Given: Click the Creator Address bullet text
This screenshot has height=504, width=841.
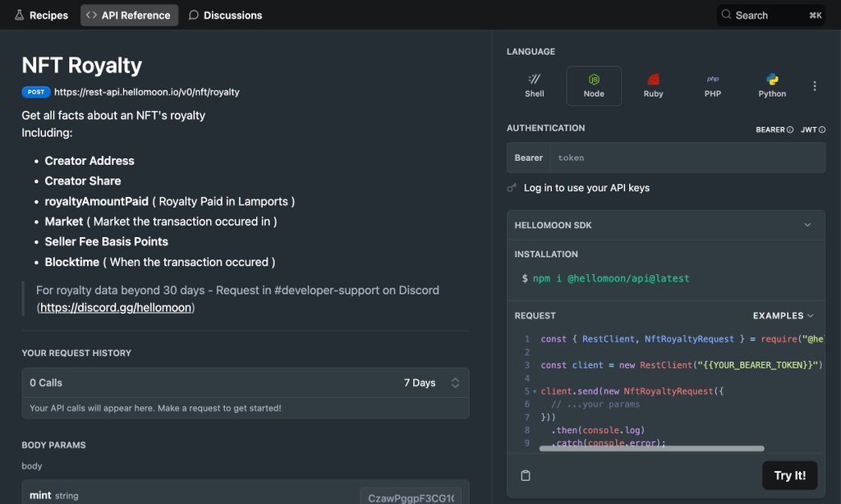Looking at the screenshot, I should [x=90, y=161].
